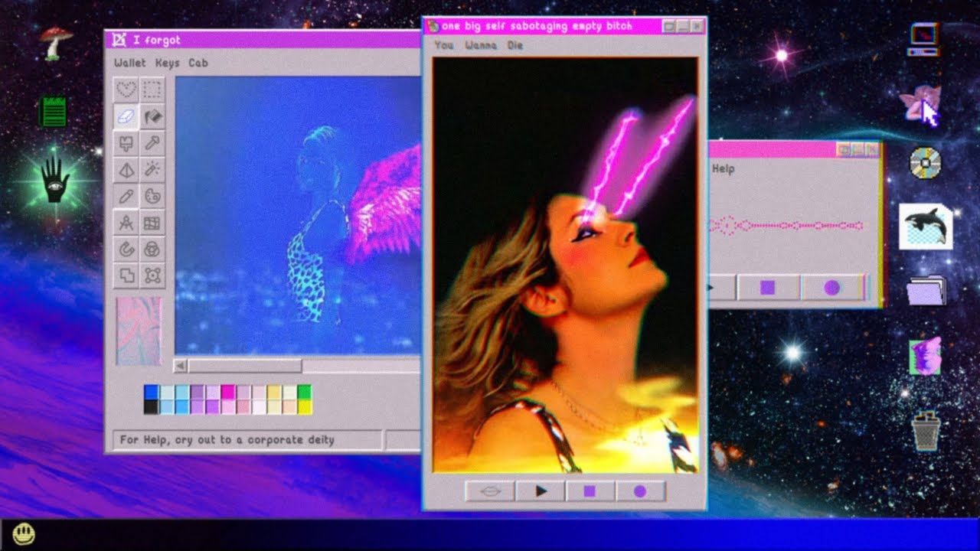Open the paint palette tool
980x551 pixels.
click(x=152, y=196)
